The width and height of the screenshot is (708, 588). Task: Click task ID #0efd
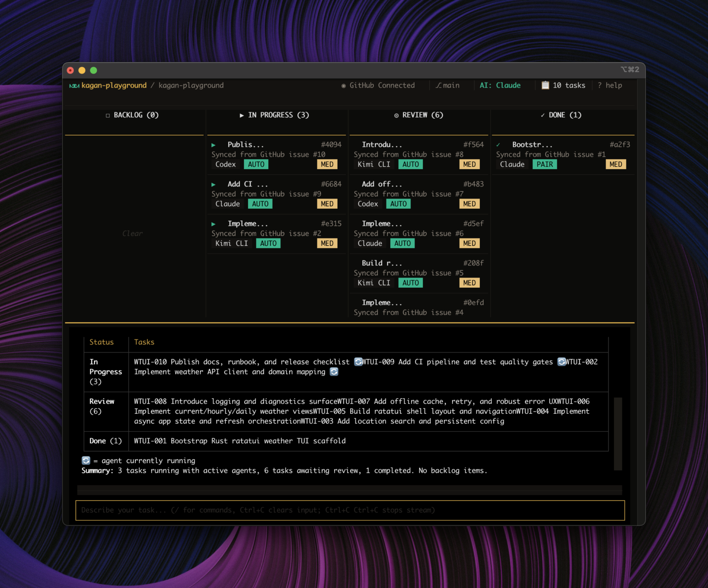tap(474, 303)
